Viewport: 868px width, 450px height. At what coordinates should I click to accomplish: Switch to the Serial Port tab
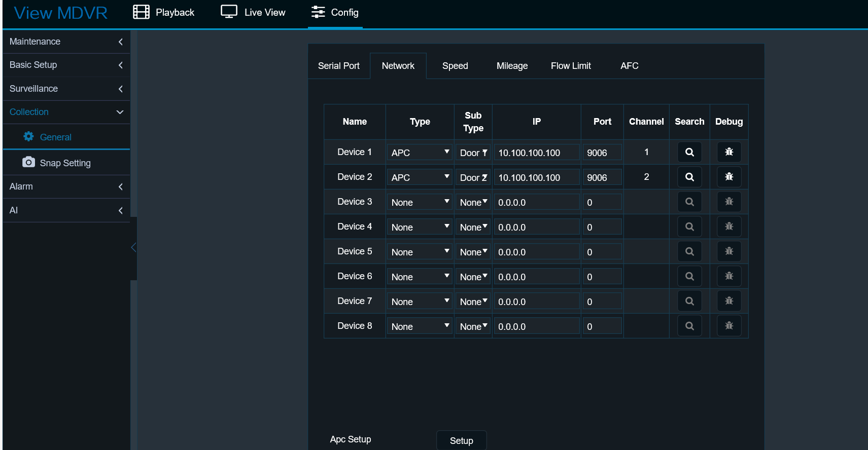[338, 66]
